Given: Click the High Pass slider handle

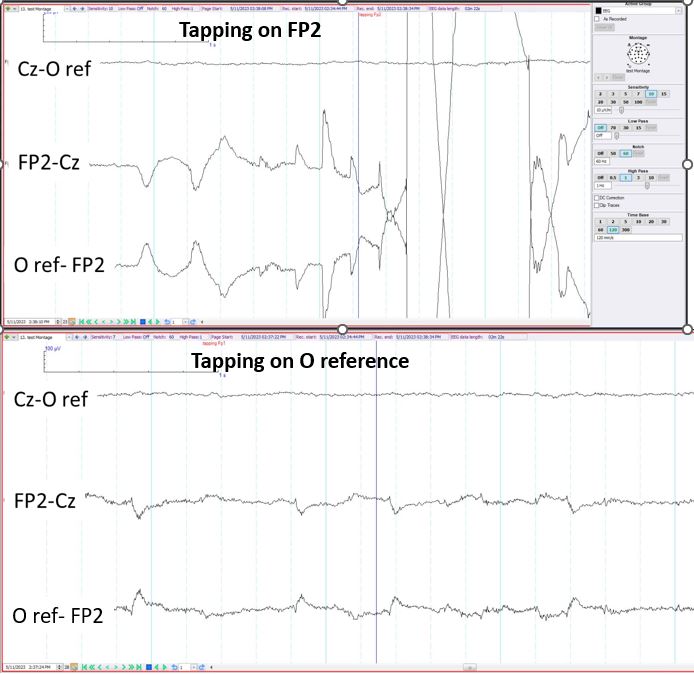Looking at the screenshot, I should [x=646, y=186].
